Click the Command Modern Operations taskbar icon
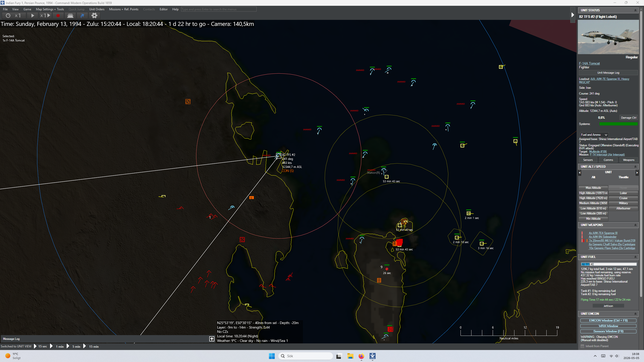 pyautogui.click(x=372, y=356)
